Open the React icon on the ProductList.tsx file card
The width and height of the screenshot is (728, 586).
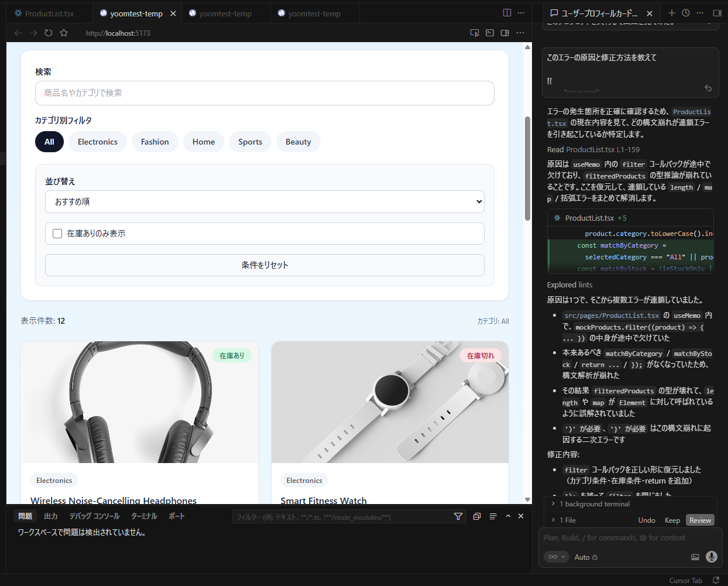[x=557, y=218]
